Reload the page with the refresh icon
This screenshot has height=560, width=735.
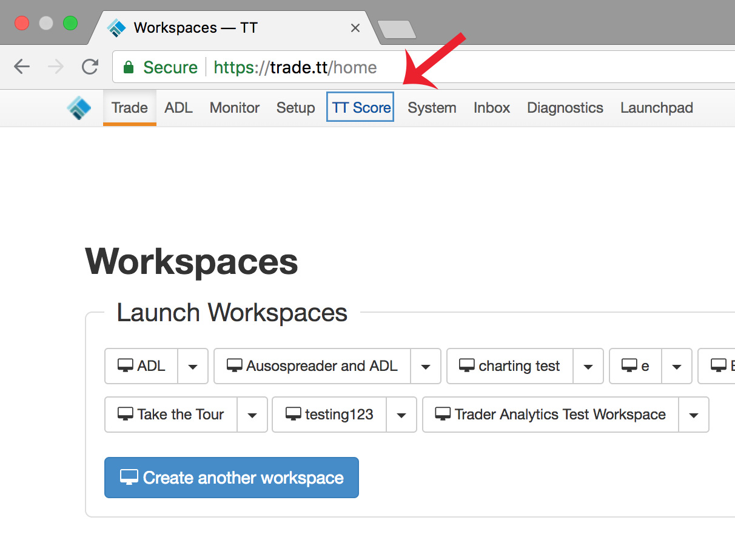pyautogui.click(x=90, y=67)
